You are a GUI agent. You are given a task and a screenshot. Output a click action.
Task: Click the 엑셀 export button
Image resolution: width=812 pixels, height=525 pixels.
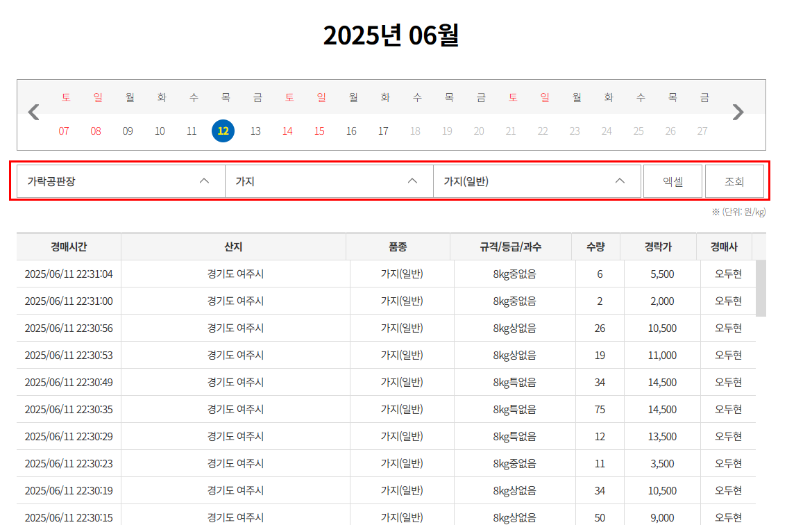tap(673, 181)
